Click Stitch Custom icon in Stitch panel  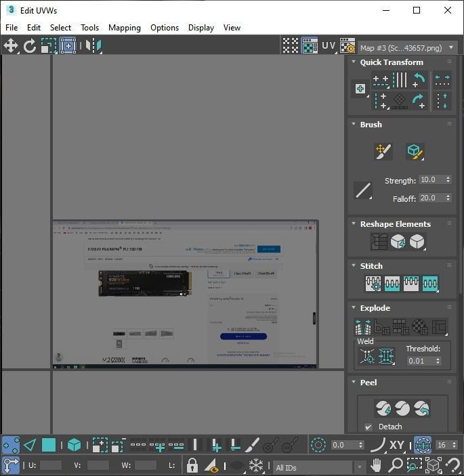[430, 284]
